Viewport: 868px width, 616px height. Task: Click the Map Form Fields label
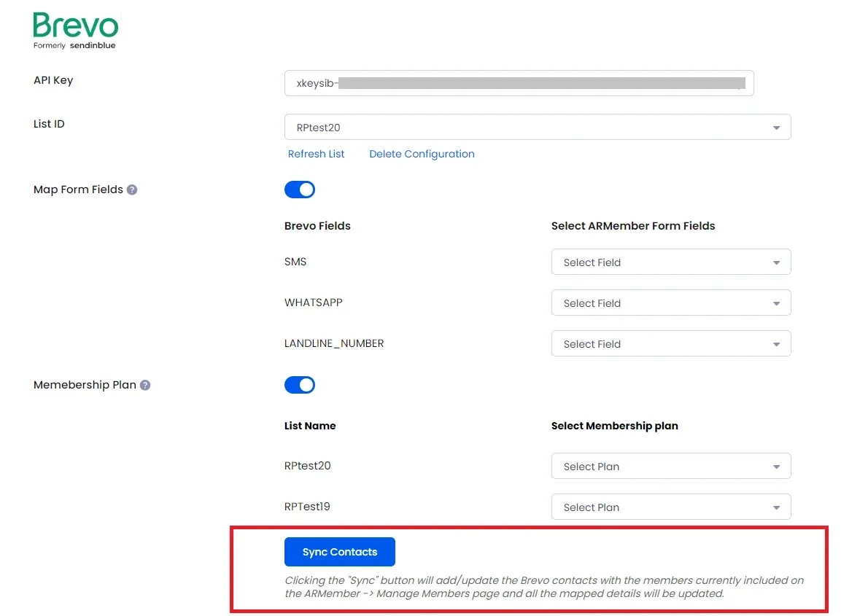pyautogui.click(x=78, y=190)
